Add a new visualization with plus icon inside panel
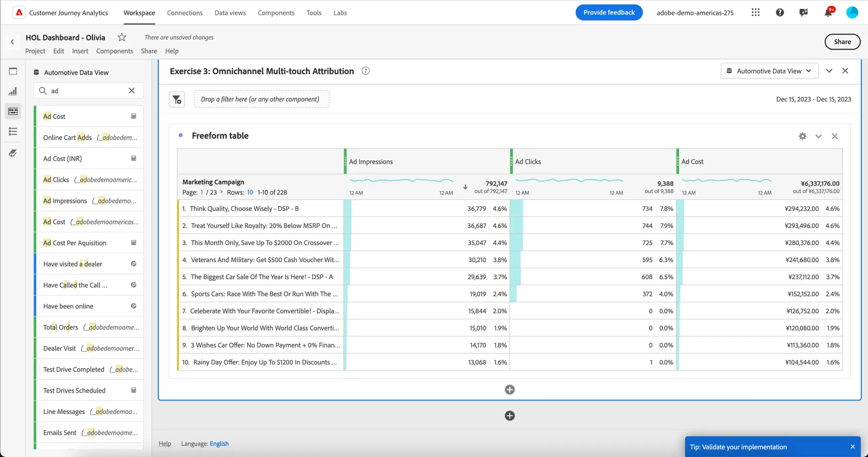868x457 pixels. point(510,390)
